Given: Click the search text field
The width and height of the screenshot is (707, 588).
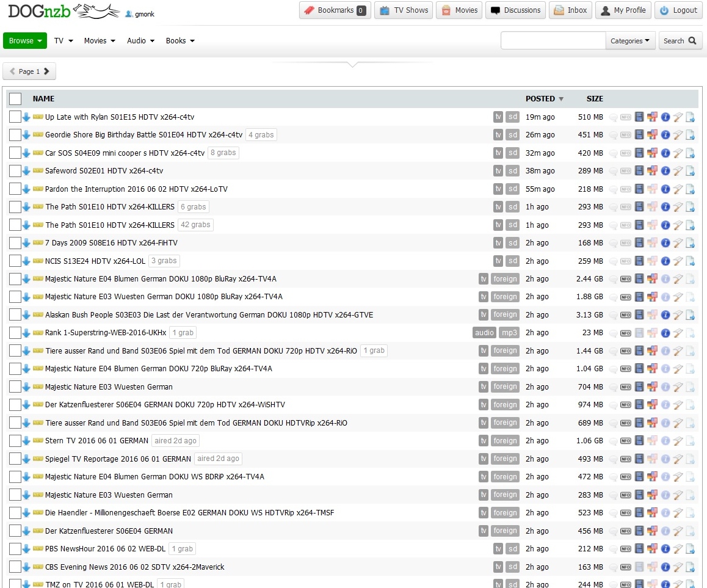Looking at the screenshot, I should point(553,40).
